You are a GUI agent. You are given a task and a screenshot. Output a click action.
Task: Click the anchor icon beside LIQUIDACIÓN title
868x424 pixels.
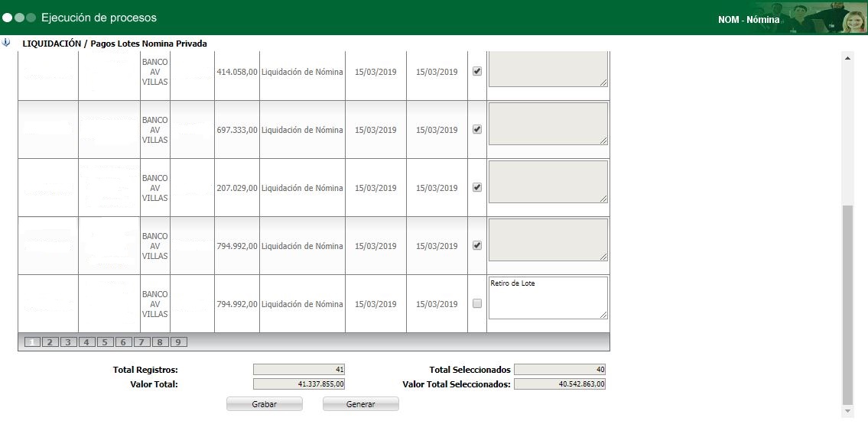6,43
